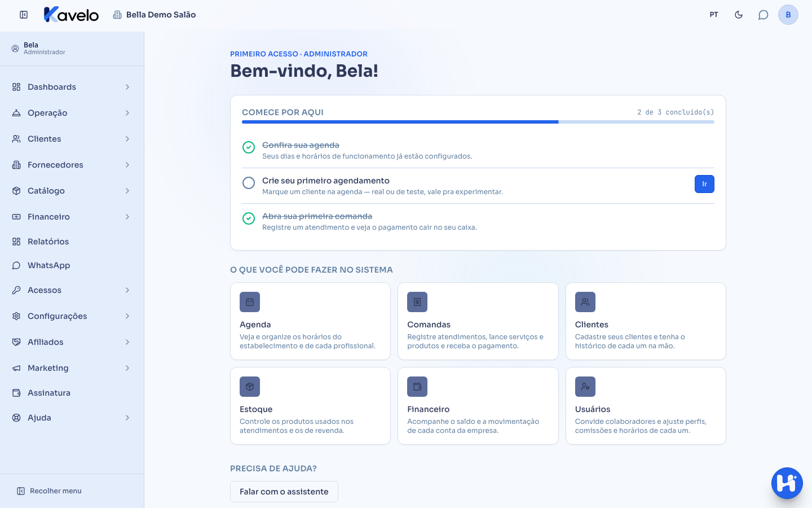Toggle dark mode moon icon
The height and width of the screenshot is (508, 812).
(739, 15)
